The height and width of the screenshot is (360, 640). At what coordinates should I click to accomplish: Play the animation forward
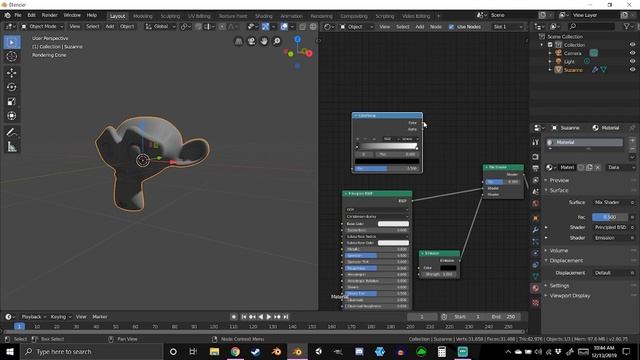tap(269, 317)
